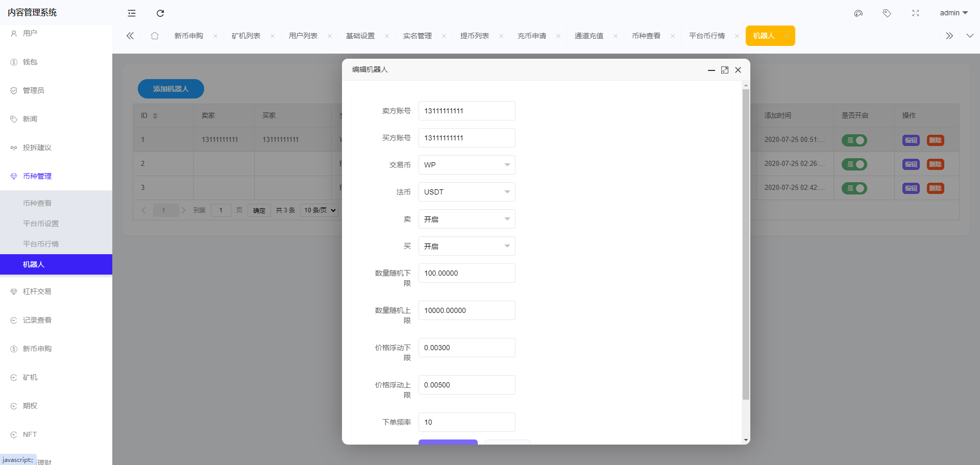This screenshot has height=465, width=980.
Task: Switch to the 矿机列表 tab
Action: click(x=246, y=36)
